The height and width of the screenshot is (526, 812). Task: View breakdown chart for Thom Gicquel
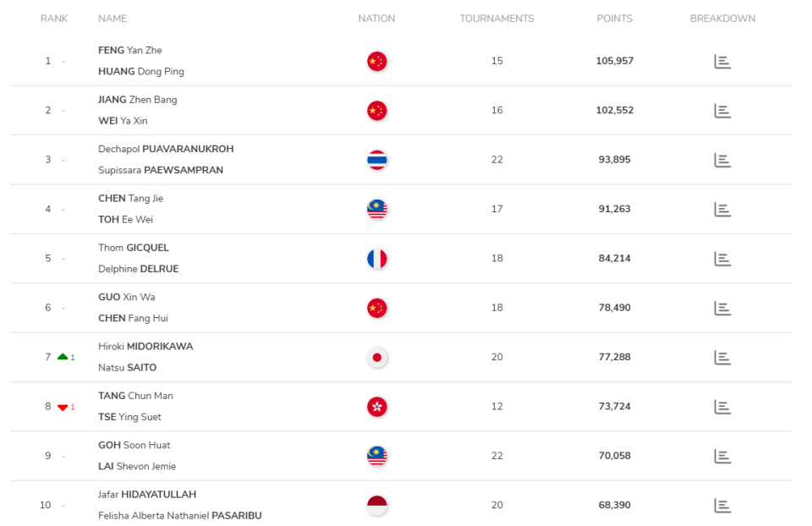722,259
